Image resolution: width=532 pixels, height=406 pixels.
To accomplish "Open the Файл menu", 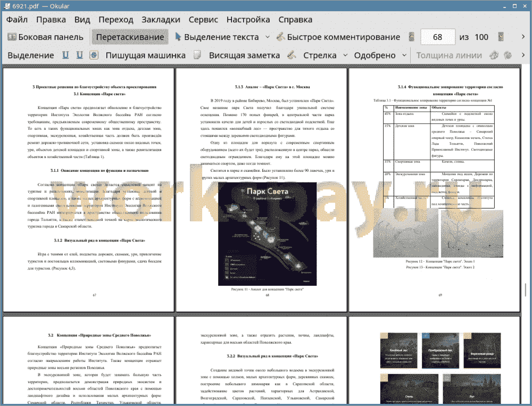I will click(x=17, y=20).
